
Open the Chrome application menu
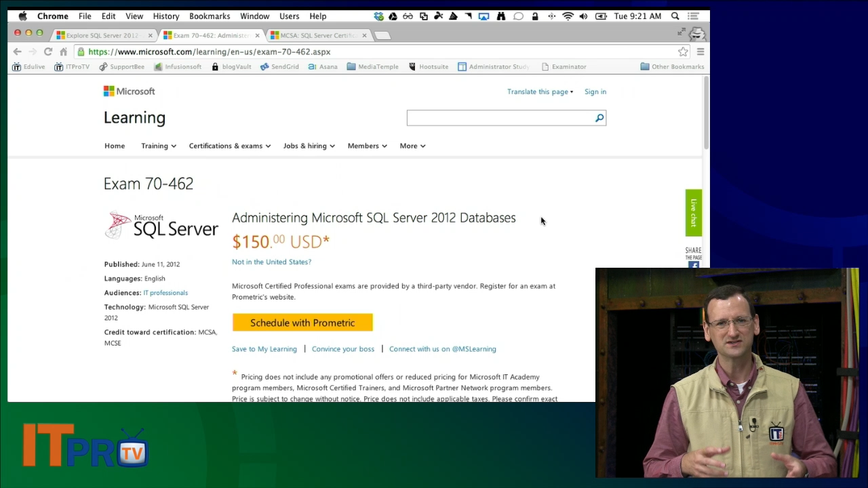point(53,16)
